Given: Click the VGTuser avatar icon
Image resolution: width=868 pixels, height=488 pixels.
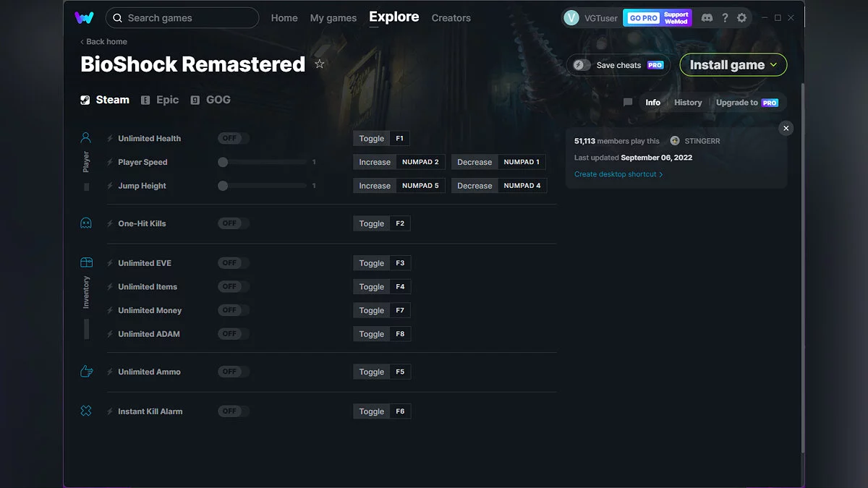Looking at the screenshot, I should [x=571, y=18].
